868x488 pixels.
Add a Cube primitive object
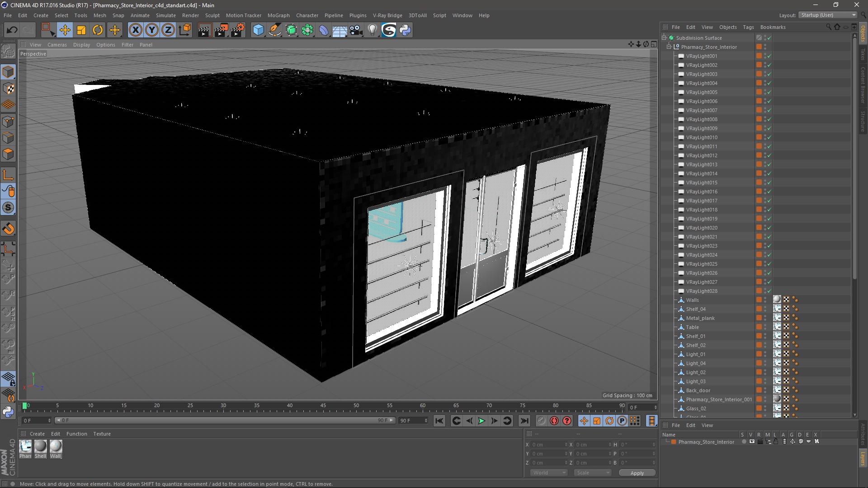(x=258, y=30)
